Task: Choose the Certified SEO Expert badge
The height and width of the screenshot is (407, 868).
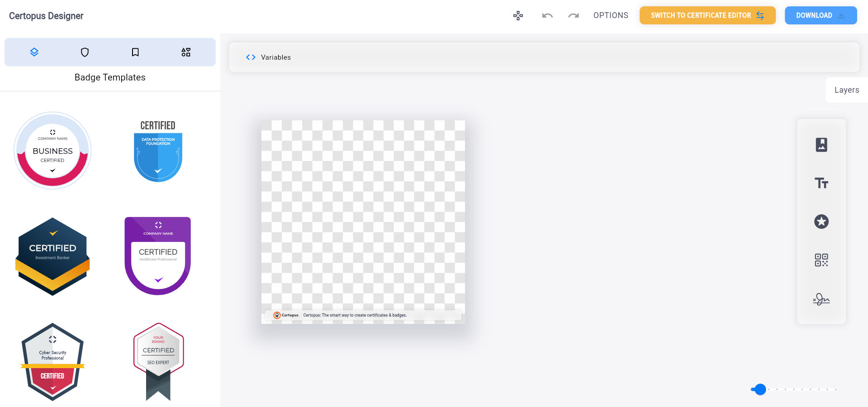Action: click(158, 362)
